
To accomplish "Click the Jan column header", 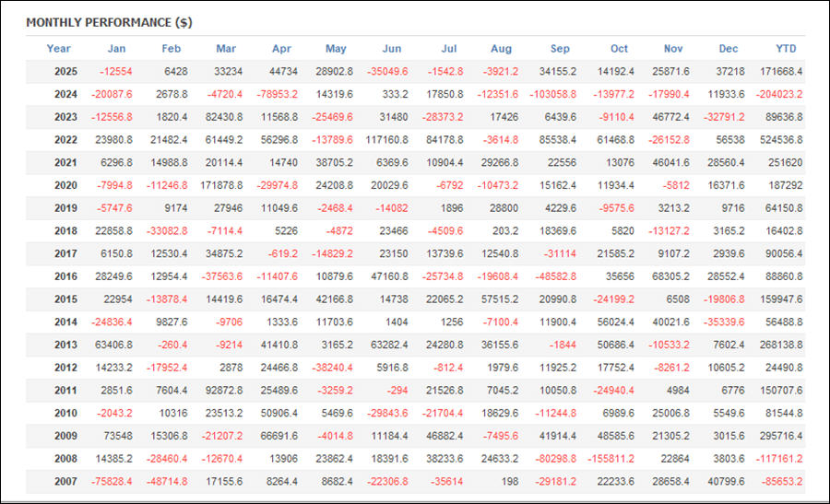I will tap(116, 49).
